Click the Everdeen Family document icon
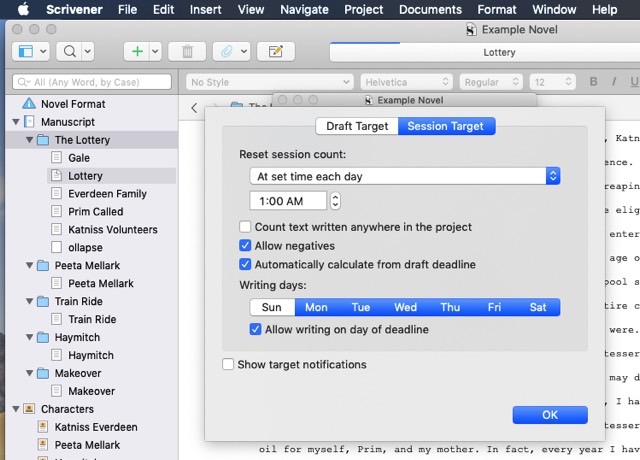Viewport: 640px width, 460px height. pos(56,193)
